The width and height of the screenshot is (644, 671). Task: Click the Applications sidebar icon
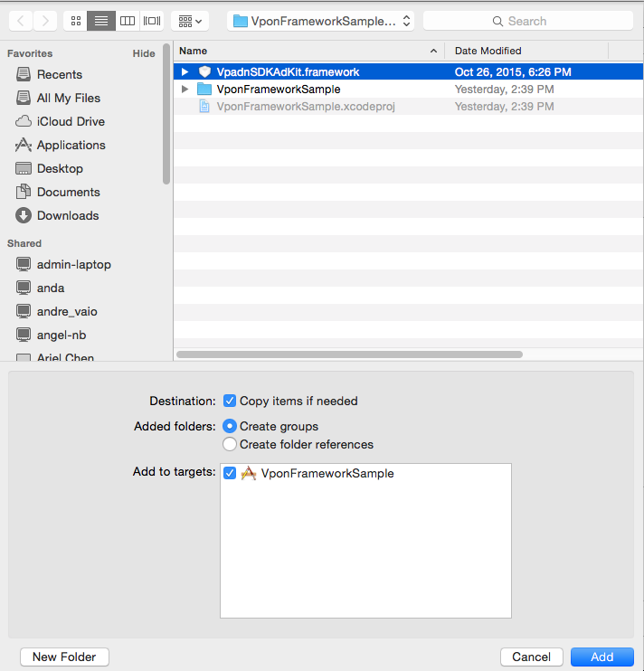coord(24,145)
